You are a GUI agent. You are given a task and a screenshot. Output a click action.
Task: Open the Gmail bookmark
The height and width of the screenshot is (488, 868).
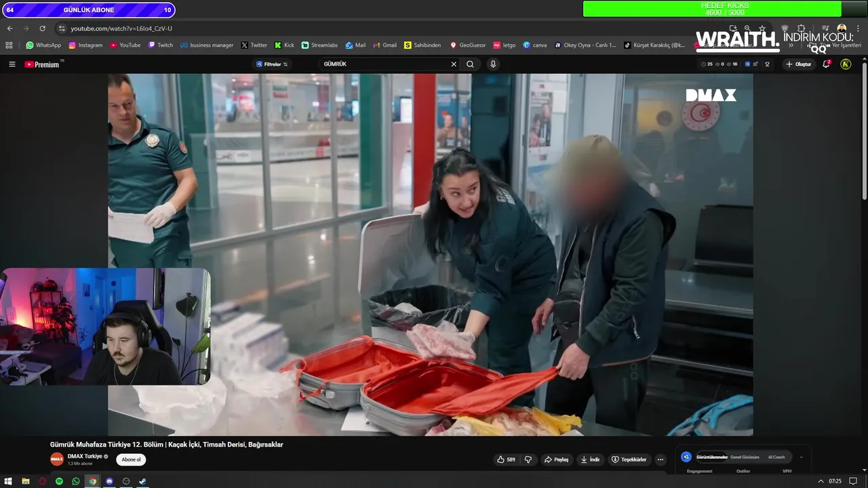(x=384, y=45)
